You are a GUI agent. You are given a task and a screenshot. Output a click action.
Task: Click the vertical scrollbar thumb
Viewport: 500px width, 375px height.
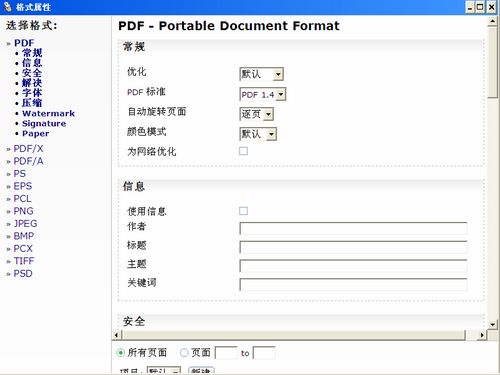click(493, 63)
